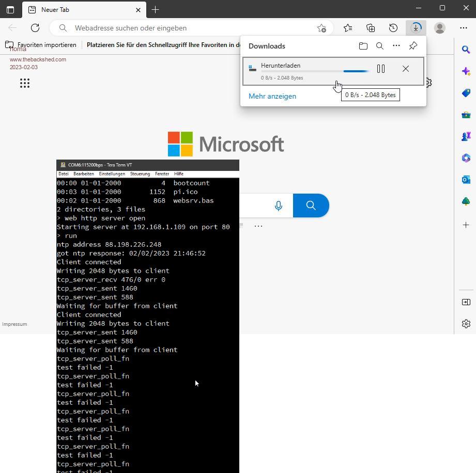Open the downloads folder icon
Viewport: 476px width, 473px height.
(363, 46)
